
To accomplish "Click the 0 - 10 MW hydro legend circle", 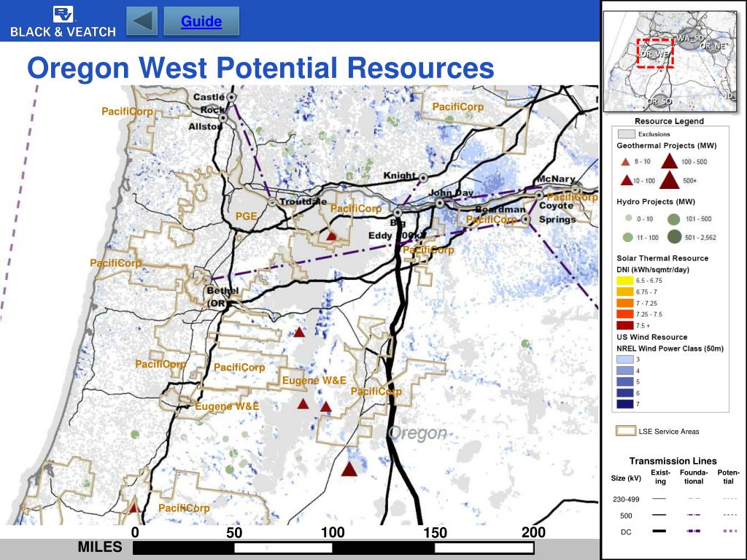I will (629, 218).
